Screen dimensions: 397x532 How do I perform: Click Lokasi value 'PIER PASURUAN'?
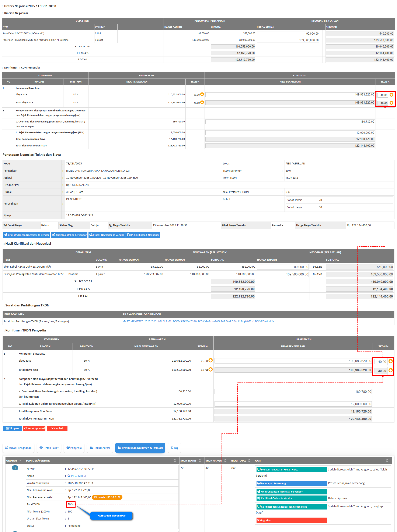[x=295, y=164]
